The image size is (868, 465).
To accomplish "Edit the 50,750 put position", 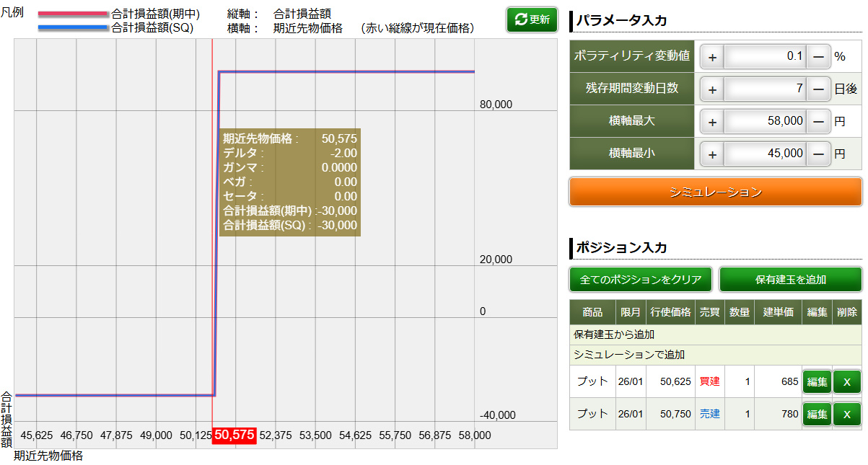I will pyautogui.click(x=817, y=414).
